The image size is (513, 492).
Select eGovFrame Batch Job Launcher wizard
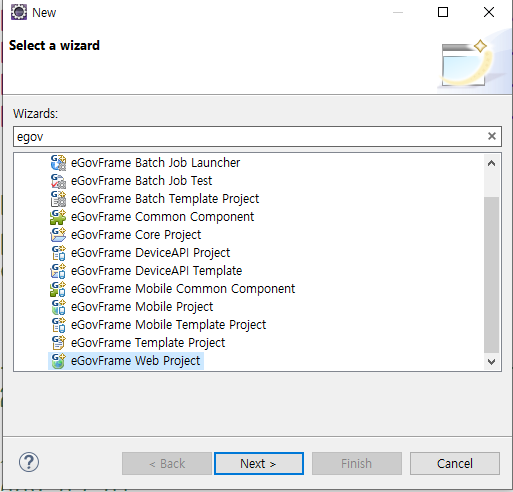(155, 163)
